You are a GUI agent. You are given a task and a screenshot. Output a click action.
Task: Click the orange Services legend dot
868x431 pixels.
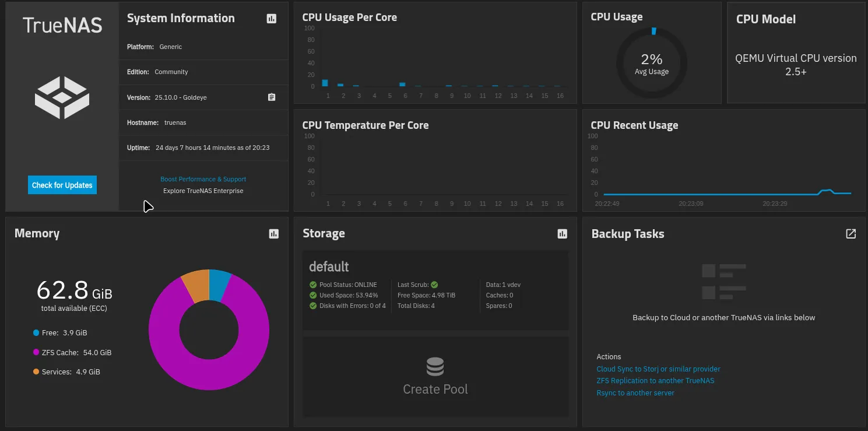click(x=36, y=372)
